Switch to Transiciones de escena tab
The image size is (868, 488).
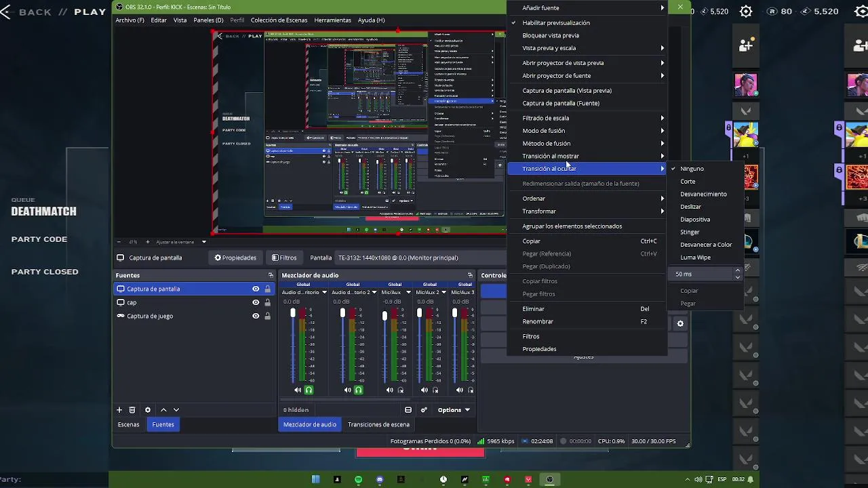[378, 424]
